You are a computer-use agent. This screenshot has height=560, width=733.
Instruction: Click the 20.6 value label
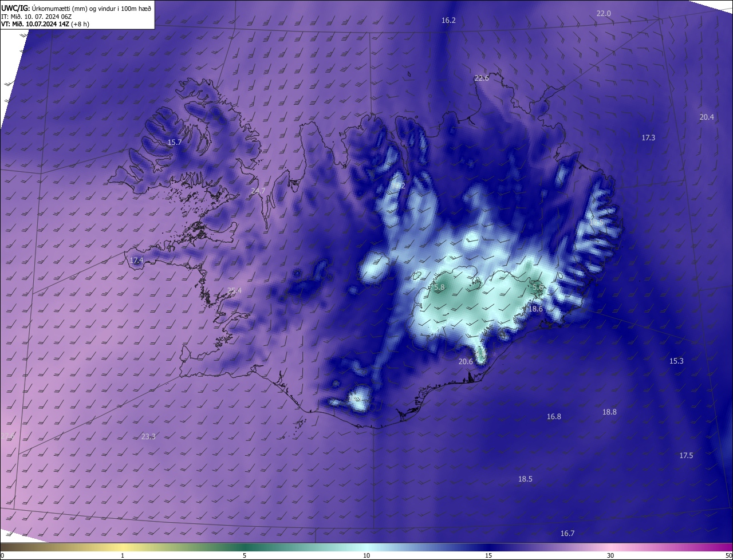[466, 361]
